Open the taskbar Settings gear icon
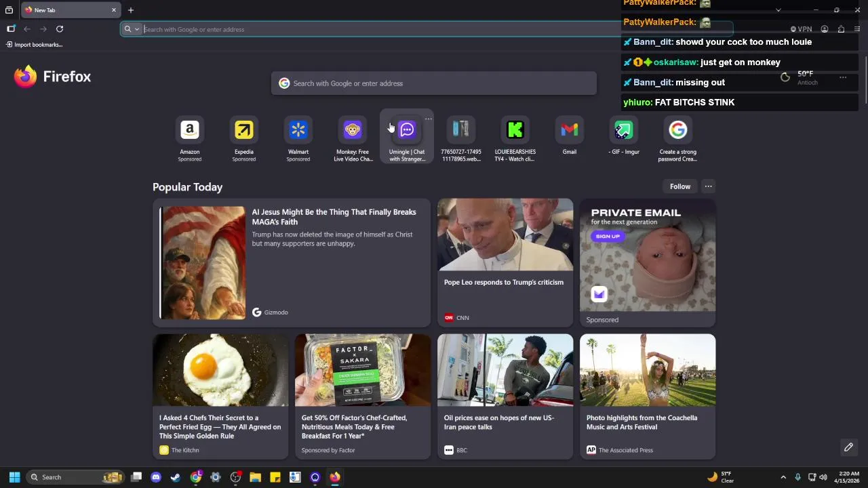The height and width of the screenshot is (488, 868). pyautogui.click(x=216, y=477)
